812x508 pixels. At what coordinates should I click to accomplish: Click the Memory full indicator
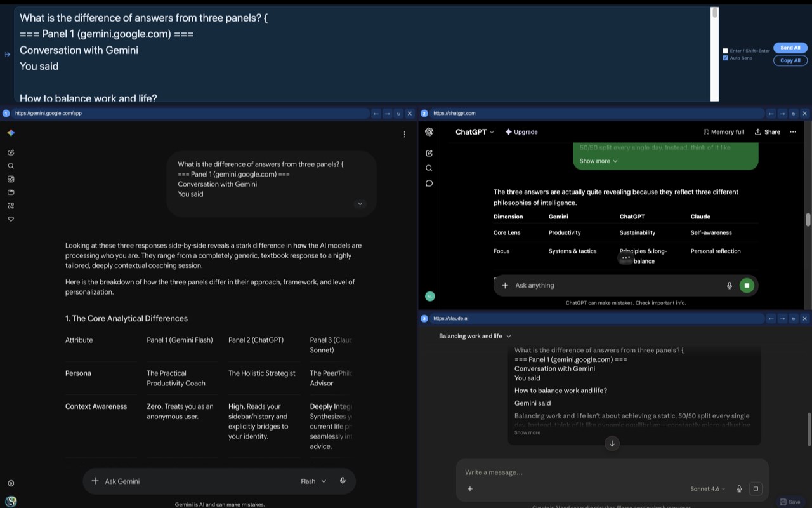[x=724, y=132]
